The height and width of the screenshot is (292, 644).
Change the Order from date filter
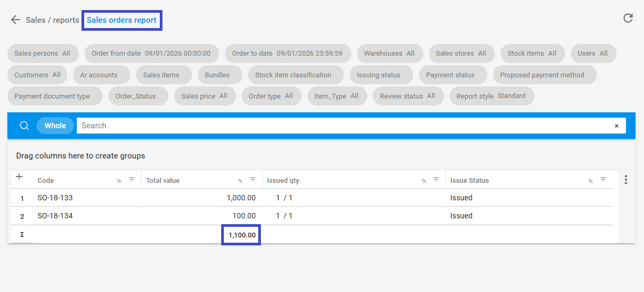[x=151, y=54]
